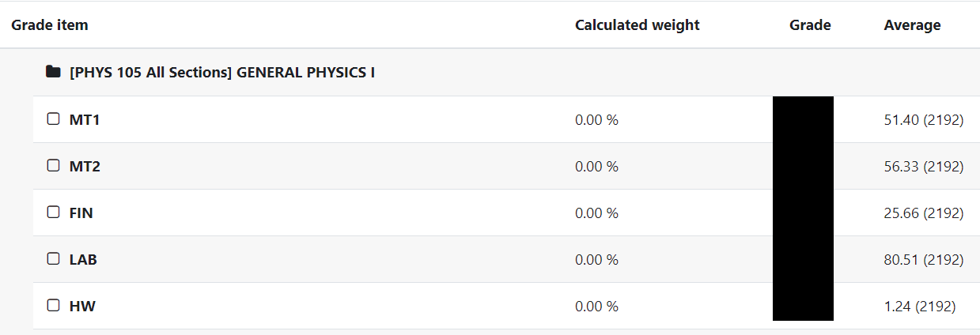Select the LAB grade item icon
The image size is (980, 335).
pos(54,259)
